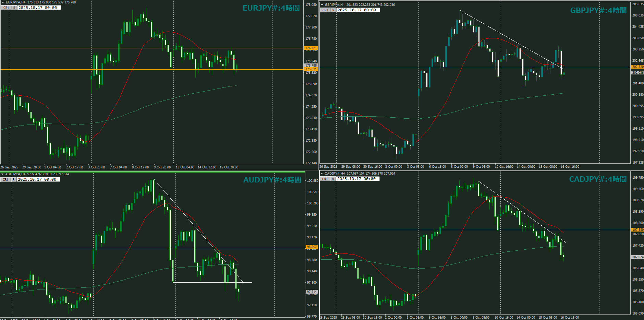The width and height of the screenshot is (644, 320).
Task: Click the 107.950 orange level label on CADJPY
Action: tap(637, 230)
